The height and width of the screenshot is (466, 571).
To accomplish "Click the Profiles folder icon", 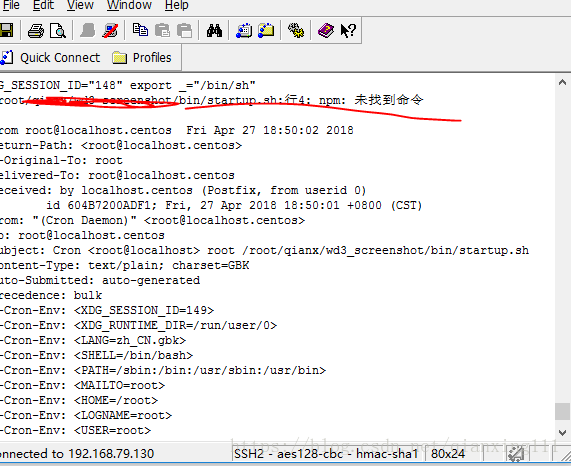I will pos(119,58).
